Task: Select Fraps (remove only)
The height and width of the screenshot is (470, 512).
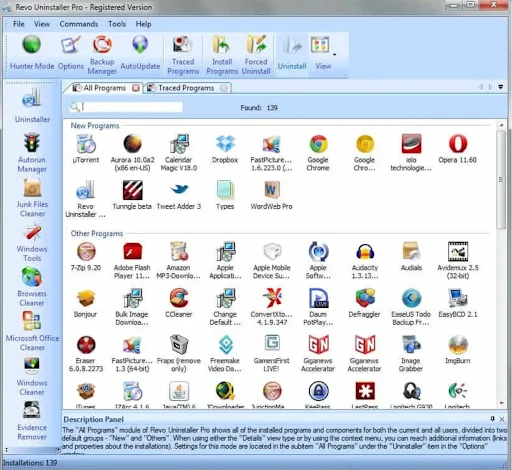Action: 179,354
